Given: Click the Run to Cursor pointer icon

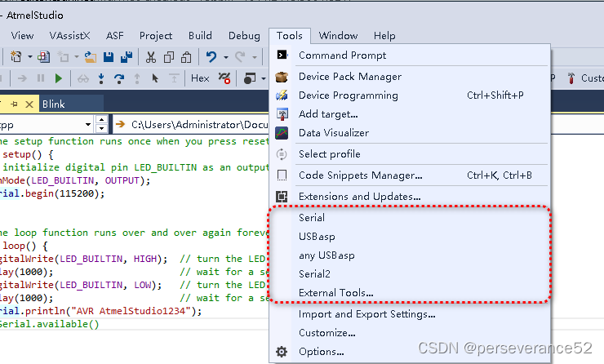Looking at the screenshot, I should [155, 78].
